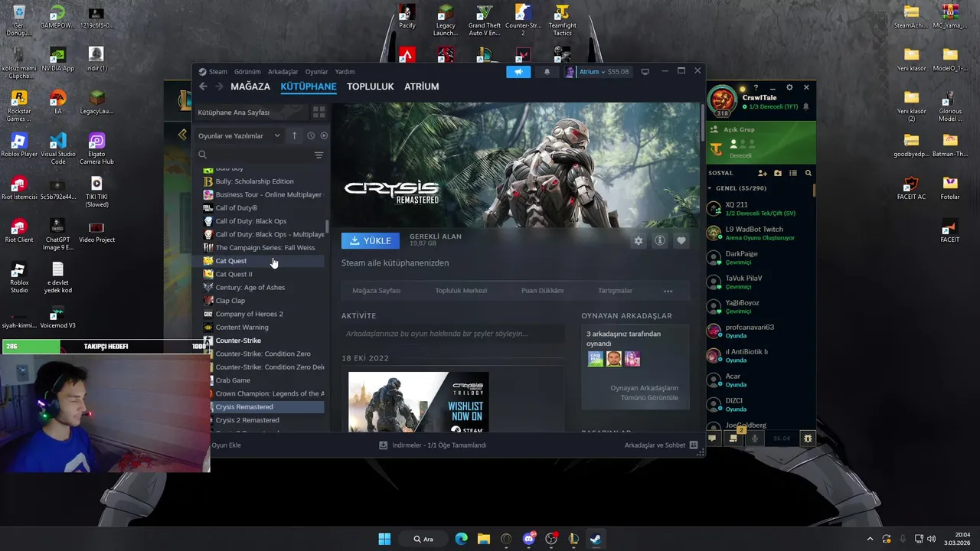Select Crab Game in library list

[263, 380]
